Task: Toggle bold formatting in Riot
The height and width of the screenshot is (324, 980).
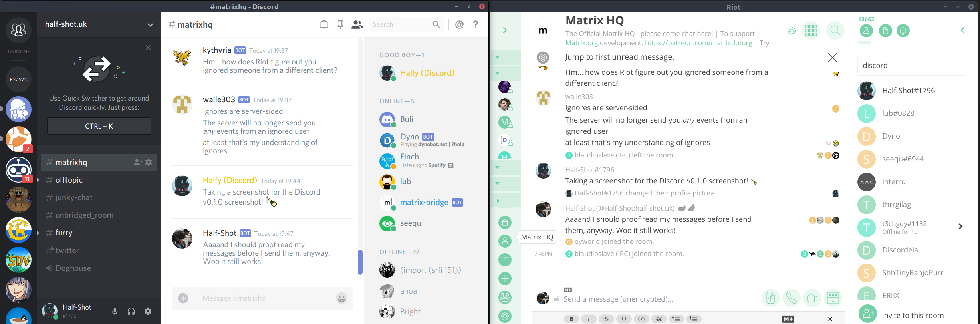Action: click(x=571, y=319)
